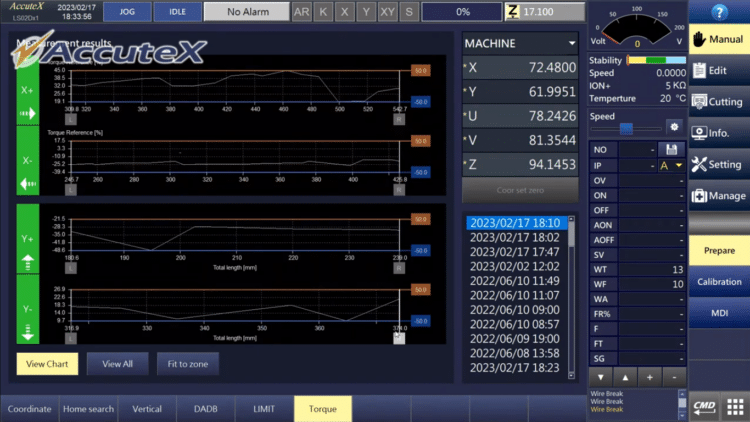Image resolution: width=750 pixels, height=422 pixels.
Task: Click the record list scrollbar
Action: click(571, 297)
